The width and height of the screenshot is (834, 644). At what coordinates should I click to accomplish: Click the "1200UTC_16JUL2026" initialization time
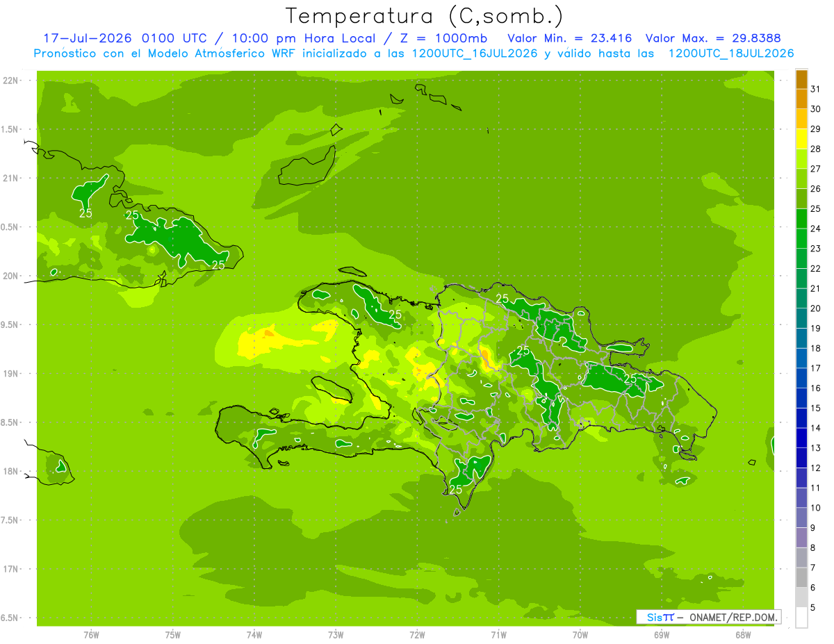point(475,53)
